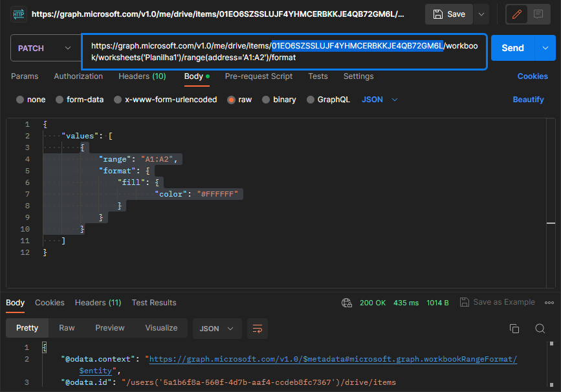Open the Test Results tab
The image size is (561, 392).
click(154, 303)
